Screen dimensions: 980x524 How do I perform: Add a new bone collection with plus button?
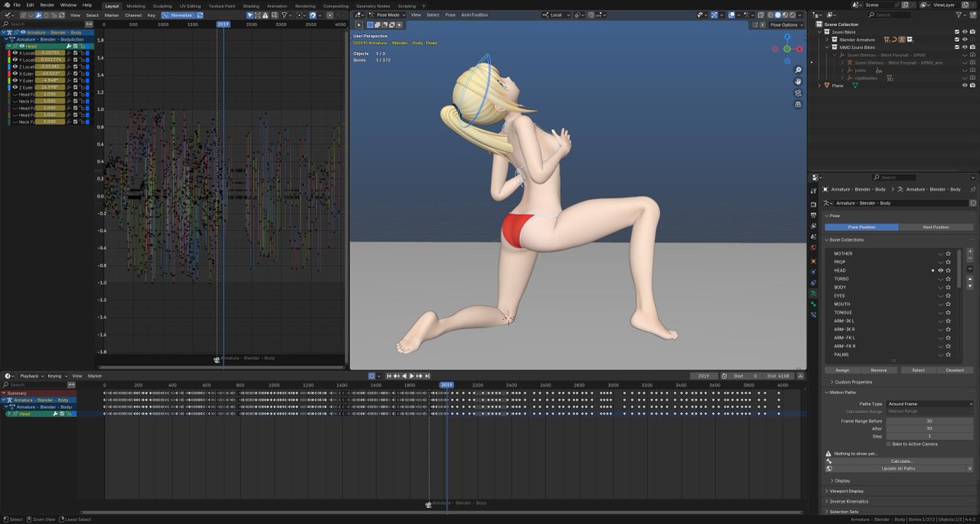(x=970, y=251)
